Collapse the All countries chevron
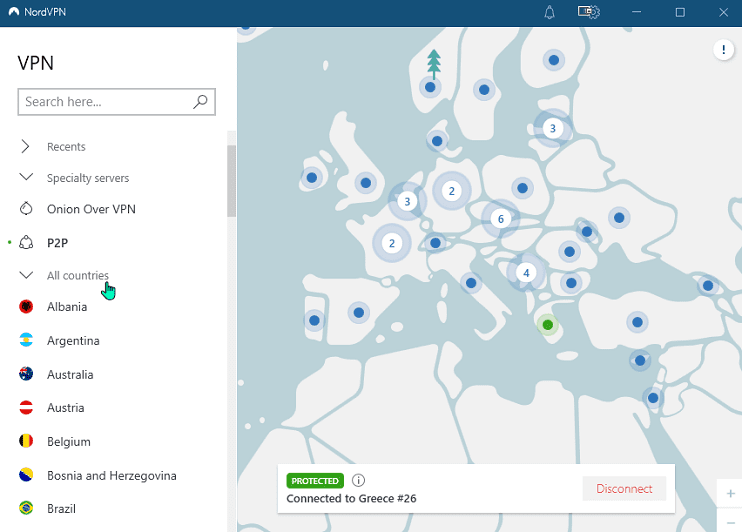This screenshot has height=532, width=742. [x=26, y=275]
